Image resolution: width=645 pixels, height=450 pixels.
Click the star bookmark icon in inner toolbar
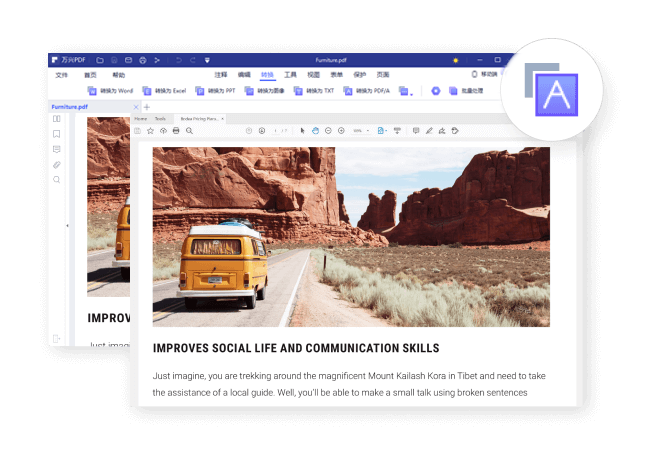click(x=151, y=130)
